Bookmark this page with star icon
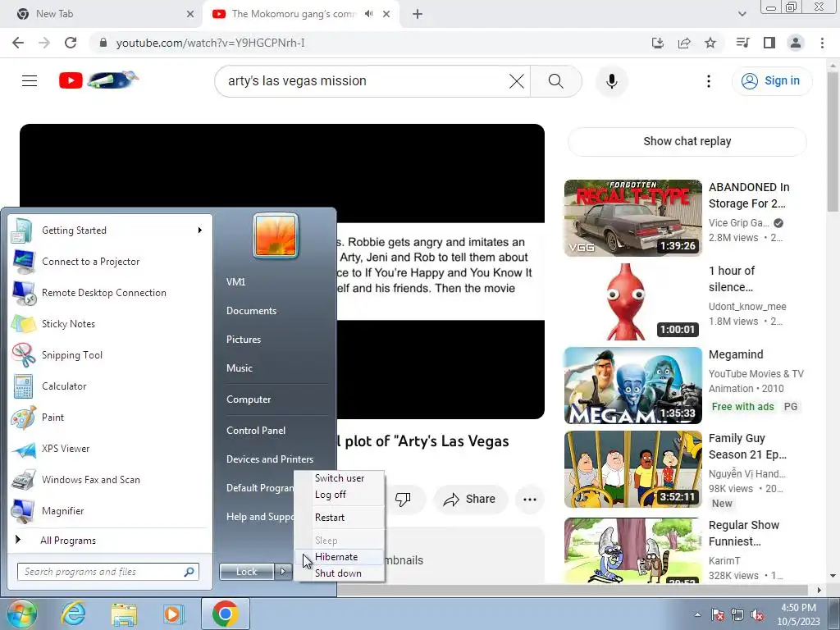 [x=710, y=43]
